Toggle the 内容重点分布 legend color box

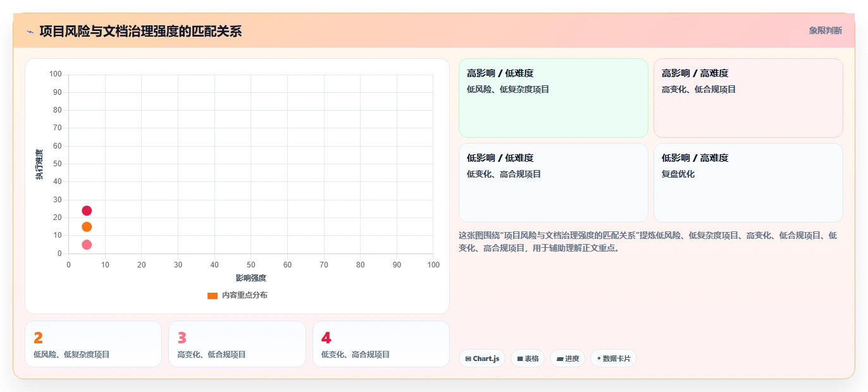[213, 295]
